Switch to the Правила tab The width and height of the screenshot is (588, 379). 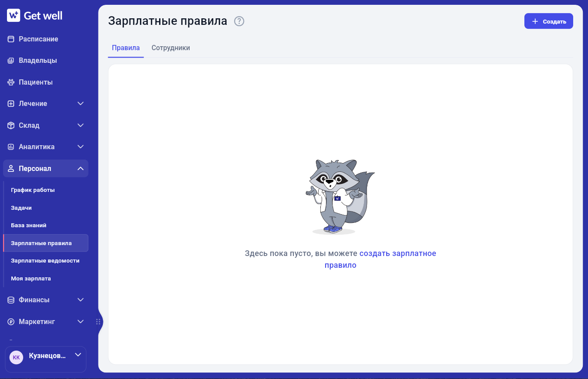pyautogui.click(x=126, y=48)
